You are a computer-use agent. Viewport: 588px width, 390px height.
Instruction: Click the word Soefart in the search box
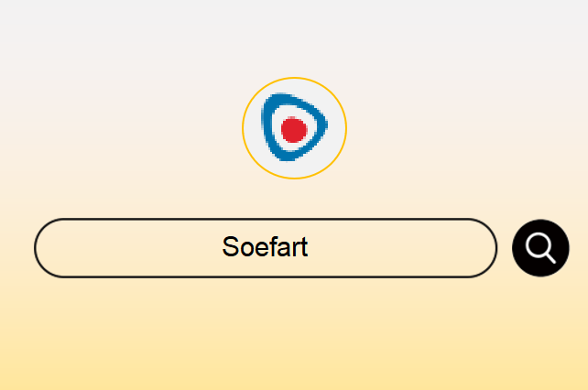coord(265,247)
